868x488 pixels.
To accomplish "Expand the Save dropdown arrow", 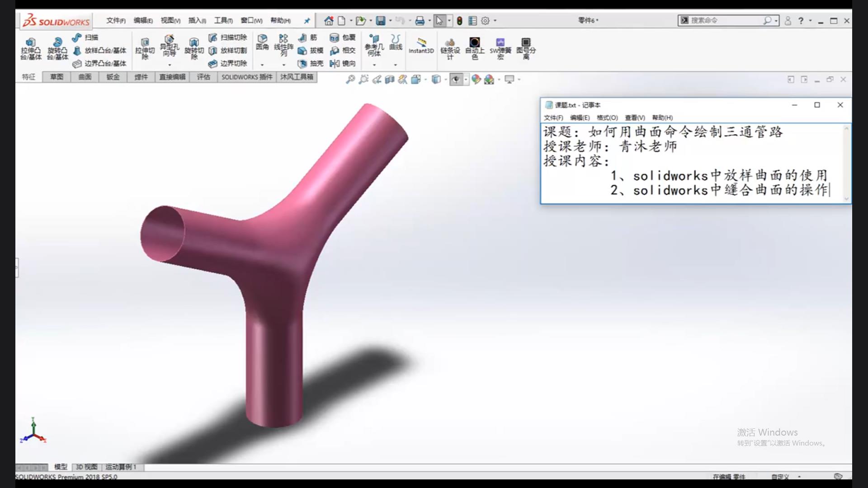I will pos(390,21).
